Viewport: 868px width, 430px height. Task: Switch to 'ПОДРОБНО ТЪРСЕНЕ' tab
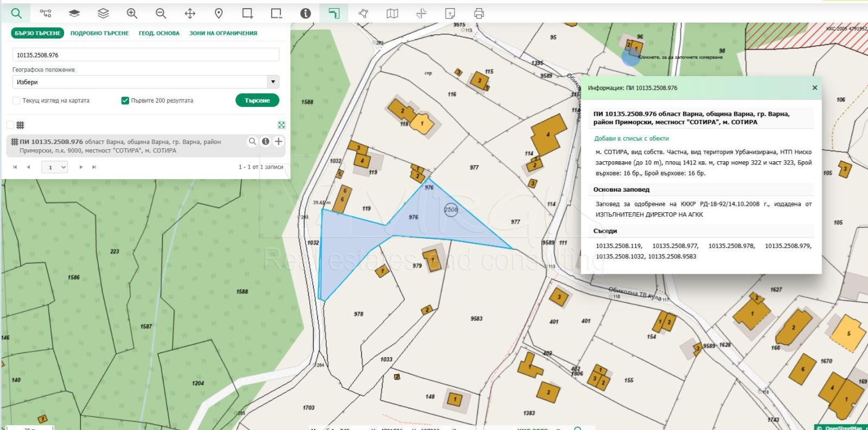pos(99,33)
